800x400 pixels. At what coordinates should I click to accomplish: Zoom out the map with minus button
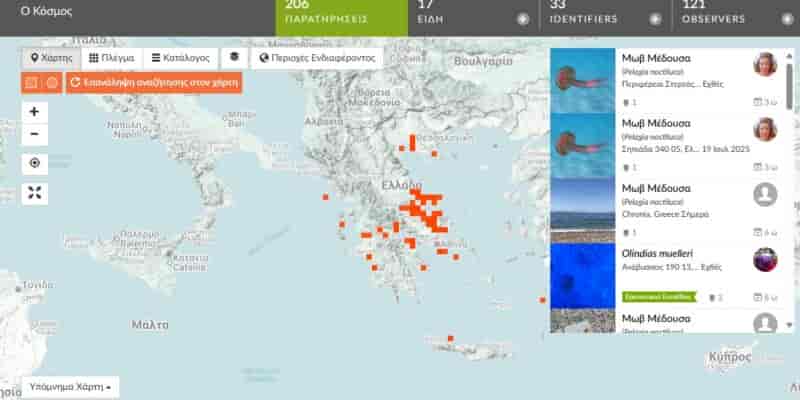pos(34,134)
